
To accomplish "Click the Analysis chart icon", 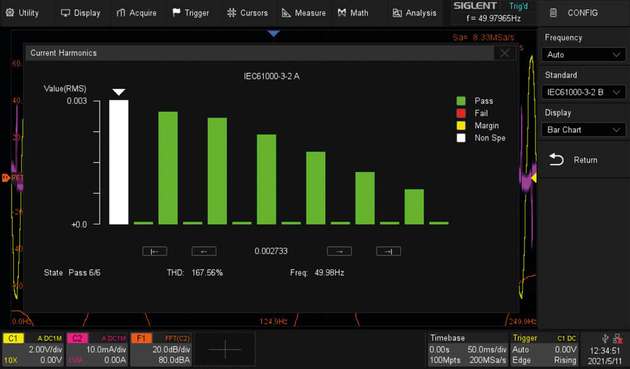I will coord(397,13).
